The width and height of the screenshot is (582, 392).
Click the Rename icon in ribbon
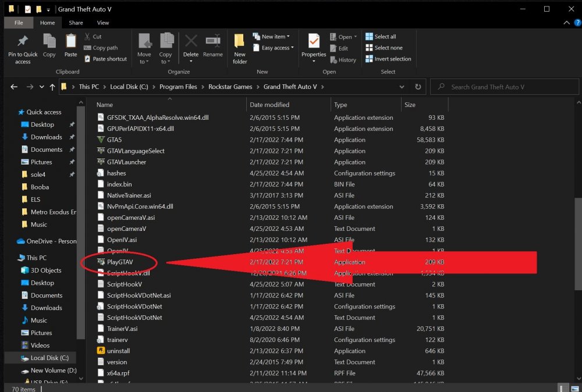click(213, 42)
